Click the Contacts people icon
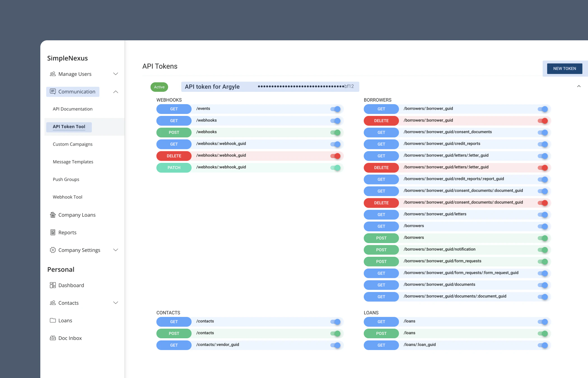The height and width of the screenshot is (378, 588). (x=53, y=303)
